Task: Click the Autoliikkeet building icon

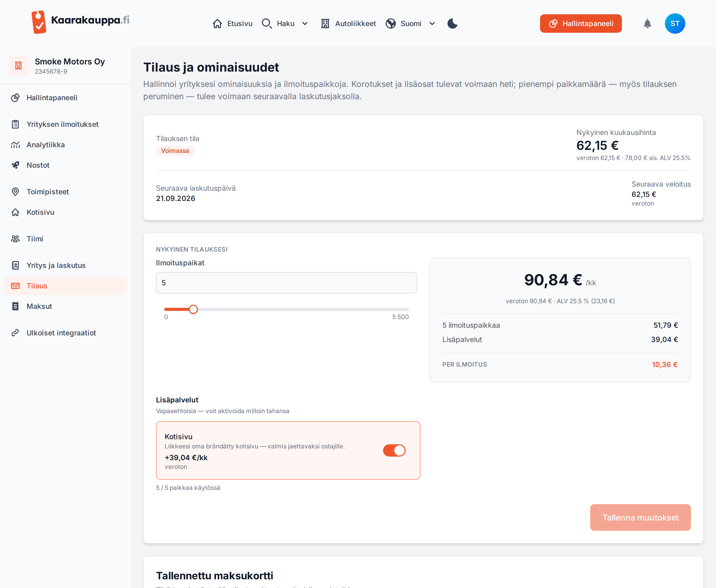Action: coord(325,24)
